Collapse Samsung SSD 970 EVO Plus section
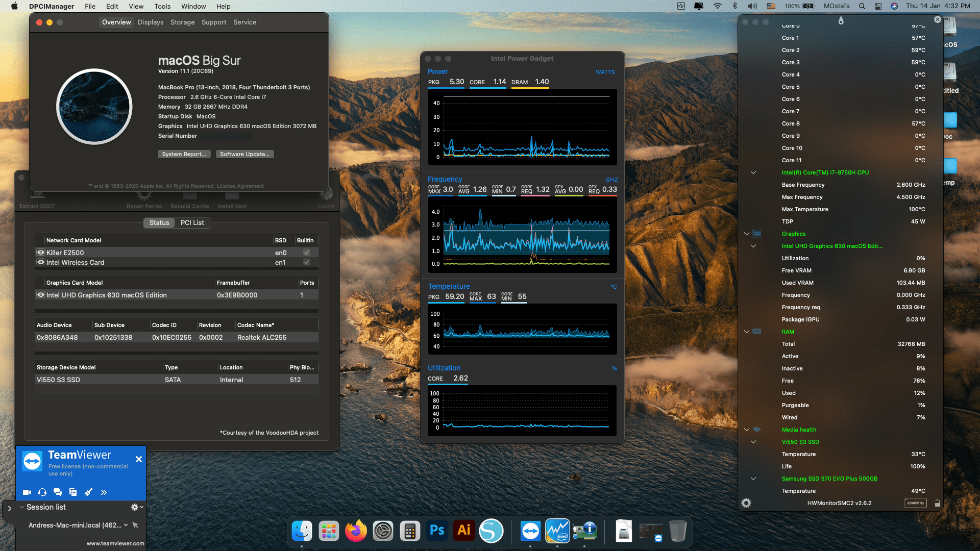This screenshot has width=980, height=551. click(x=753, y=479)
